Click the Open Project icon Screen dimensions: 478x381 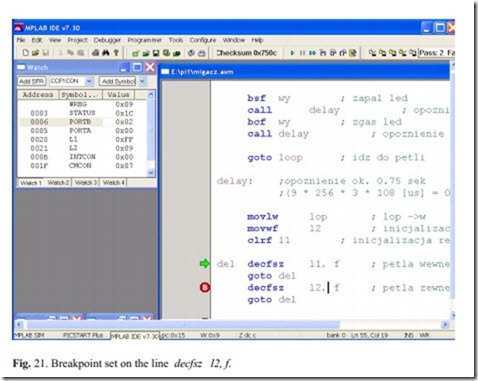coord(146,53)
